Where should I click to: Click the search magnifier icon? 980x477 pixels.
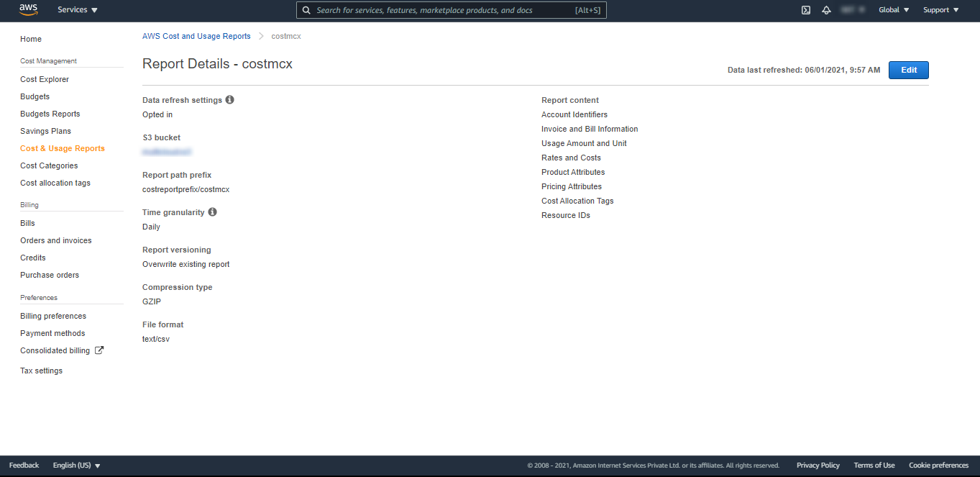coord(306,10)
